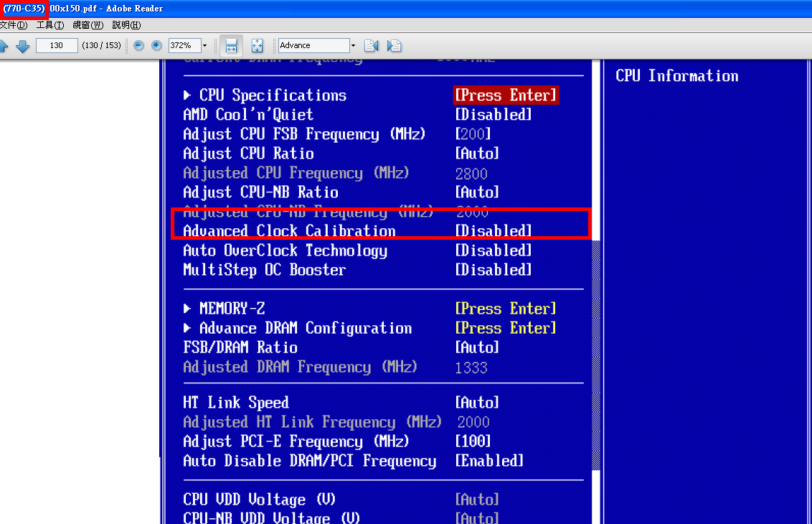Open the 說明(H) menu

click(x=126, y=25)
